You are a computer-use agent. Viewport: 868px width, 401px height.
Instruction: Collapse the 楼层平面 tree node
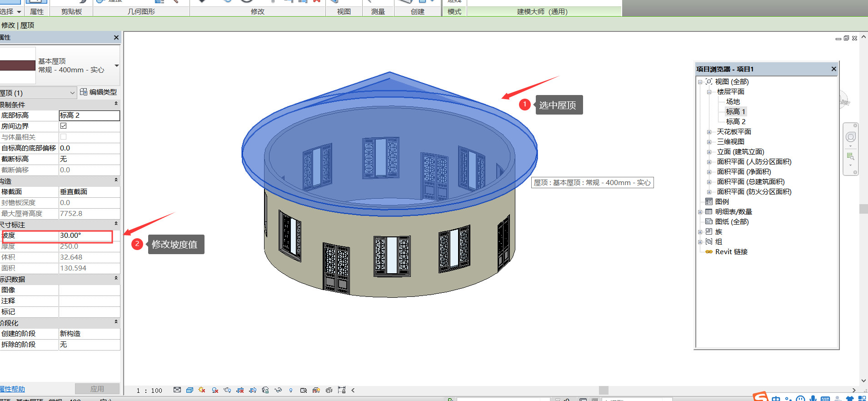[x=709, y=92]
